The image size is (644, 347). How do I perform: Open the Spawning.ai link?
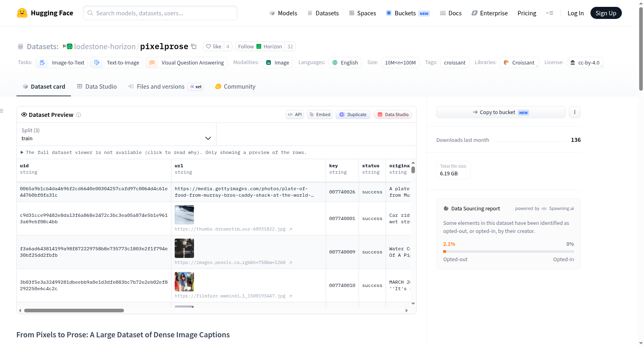pos(558,208)
